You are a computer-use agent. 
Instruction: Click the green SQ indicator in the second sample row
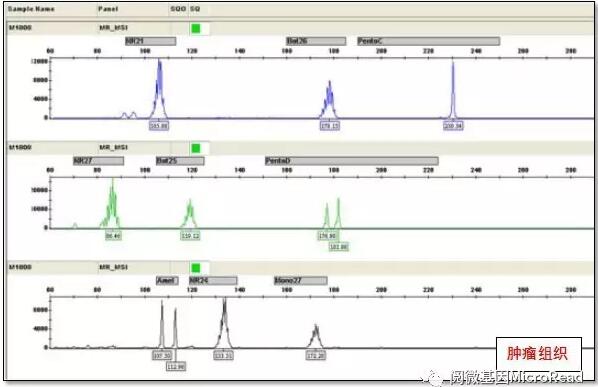tap(196, 148)
